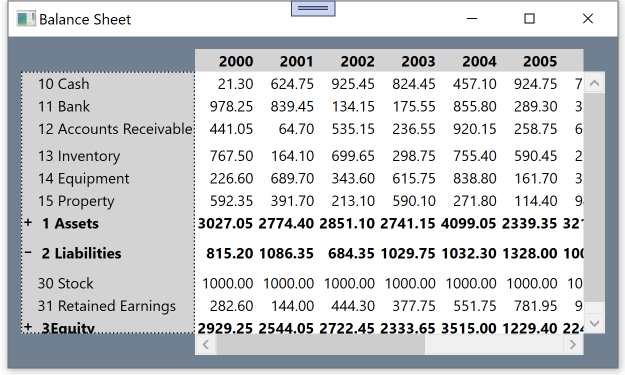Collapse the 2 Liabilities group
625x375 pixels.
point(28,253)
